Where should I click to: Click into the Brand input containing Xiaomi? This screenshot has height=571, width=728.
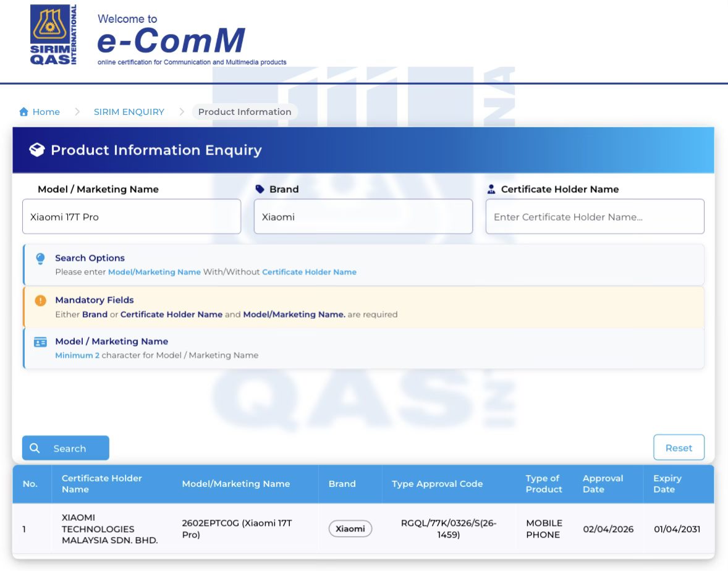tap(363, 217)
